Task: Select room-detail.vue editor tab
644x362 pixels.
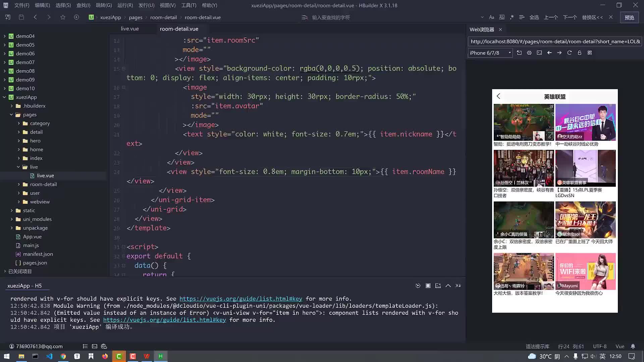Action: click(x=179, y=29)
